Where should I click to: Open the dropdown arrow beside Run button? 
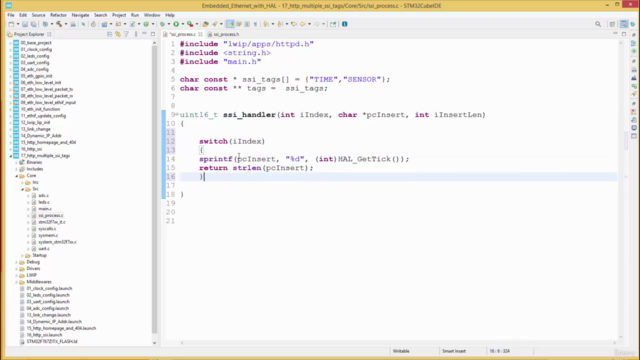(x=182, y=24)
